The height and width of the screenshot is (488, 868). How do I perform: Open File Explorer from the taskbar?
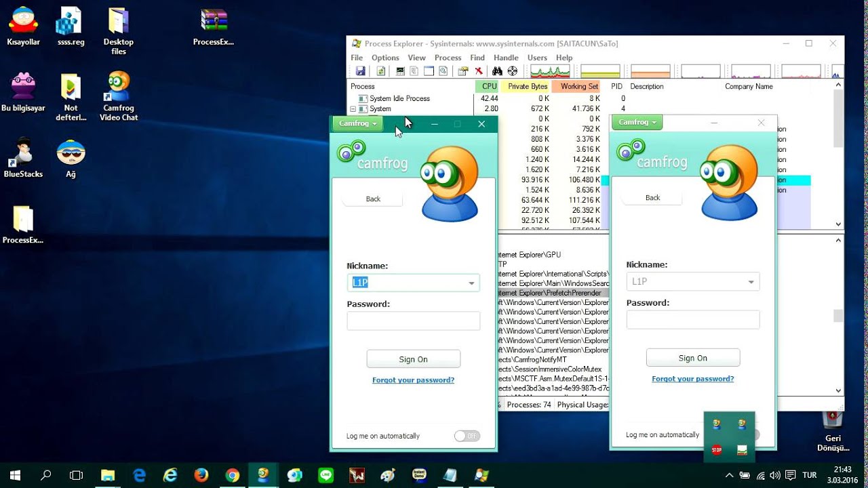[x=108, y=475]
